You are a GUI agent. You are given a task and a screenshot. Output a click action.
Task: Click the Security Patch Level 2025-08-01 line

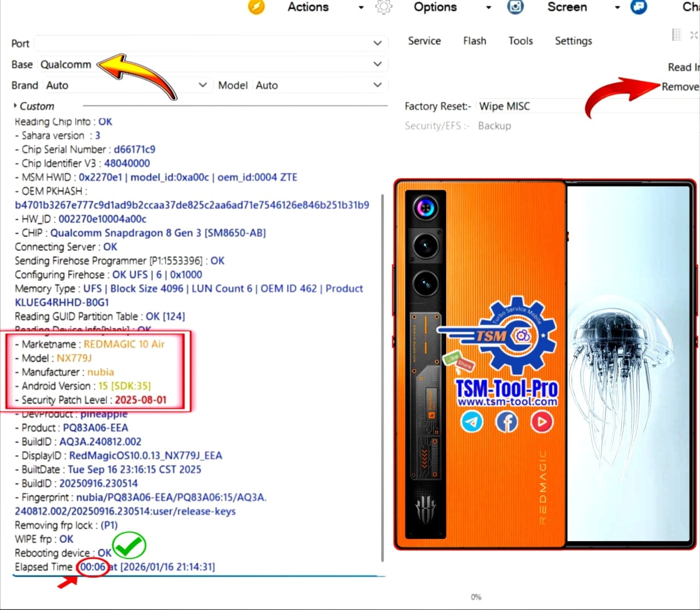coord(91,400)
